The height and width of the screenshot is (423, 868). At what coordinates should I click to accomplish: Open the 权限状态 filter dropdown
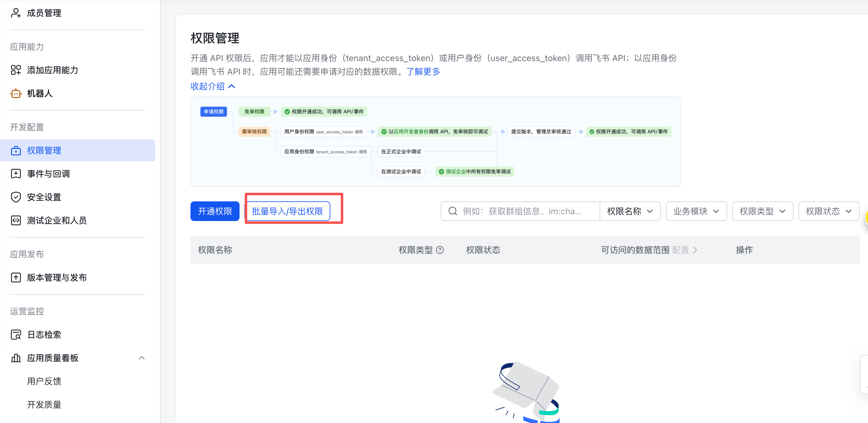pos(828,211)
